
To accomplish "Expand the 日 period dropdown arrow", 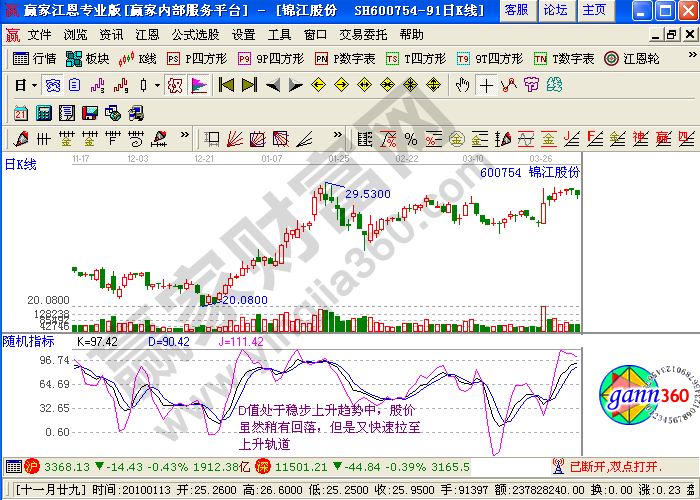I will tap(34, 86).
